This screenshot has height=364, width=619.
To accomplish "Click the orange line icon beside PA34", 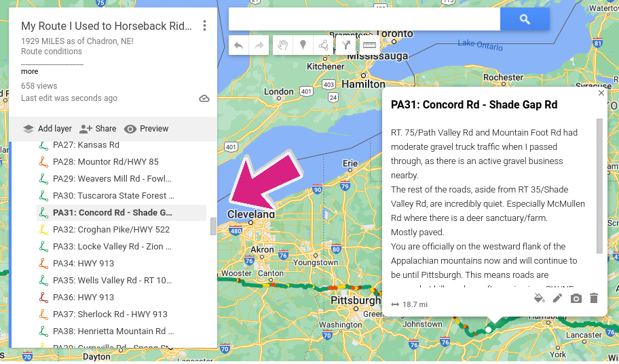I will coord(43,264).
